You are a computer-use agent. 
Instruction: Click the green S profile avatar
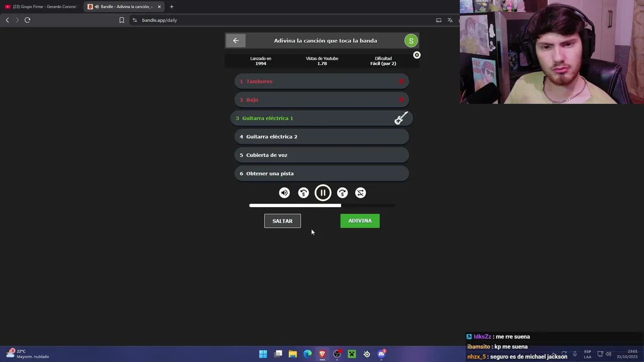coord(411,41)
